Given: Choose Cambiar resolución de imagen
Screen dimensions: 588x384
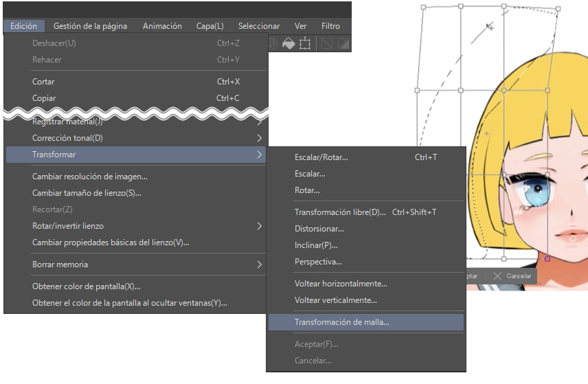Looking at the screenshot, I should (89, 177).
